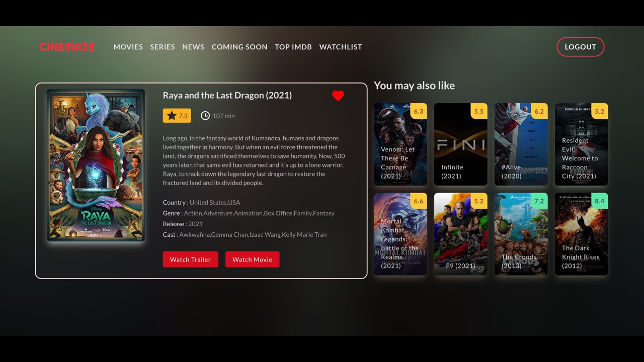Open the MOVIES menu
This screenshot has width=644, height=362.
(128, 47)
